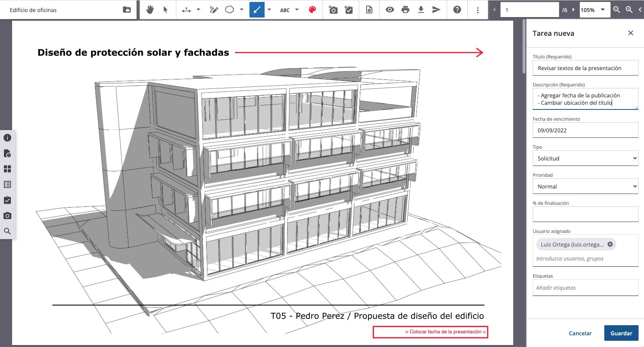The image size is (644, 347).
Task: Close the Tarea nueva panel
Action: (631, 33)
